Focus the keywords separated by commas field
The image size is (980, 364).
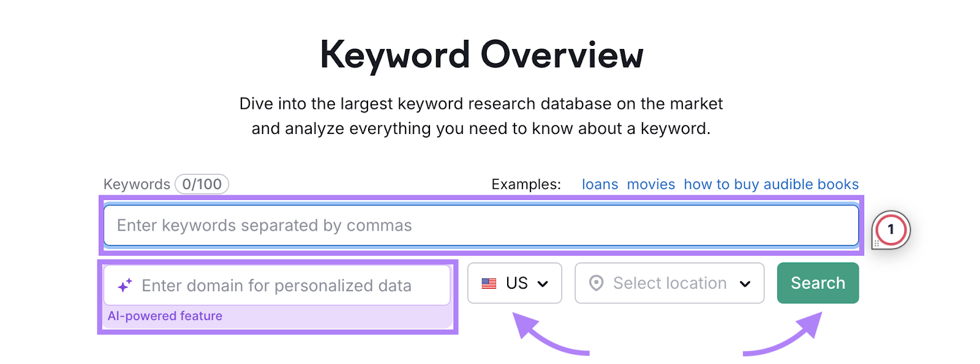tap(481, 225)
